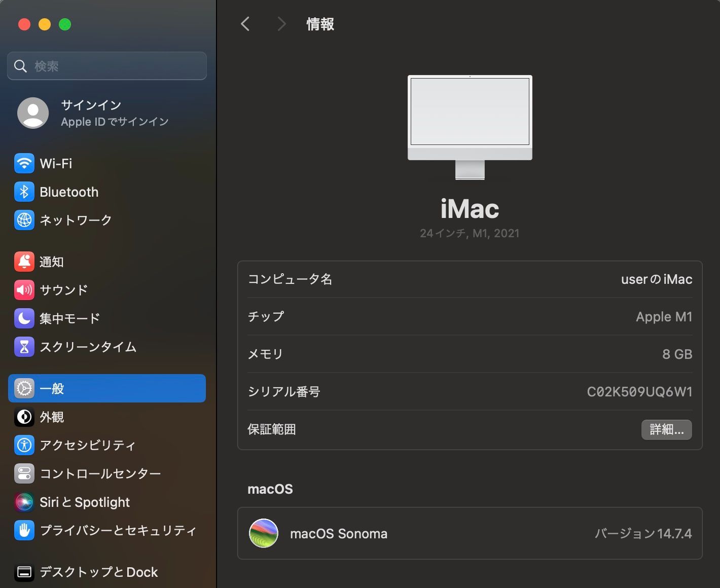
Task: Select 外観 label in sidebar
Action: tap(52, 417)
